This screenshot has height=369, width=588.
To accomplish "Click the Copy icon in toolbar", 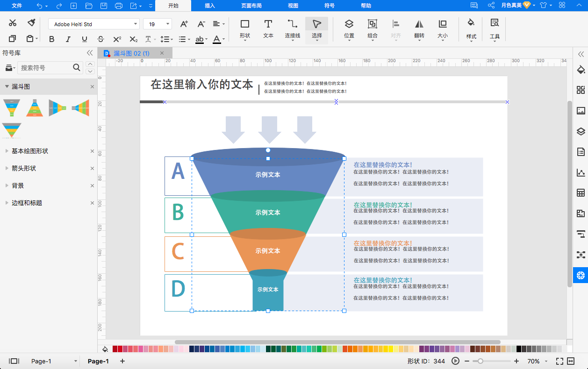I will coord(13,39).
